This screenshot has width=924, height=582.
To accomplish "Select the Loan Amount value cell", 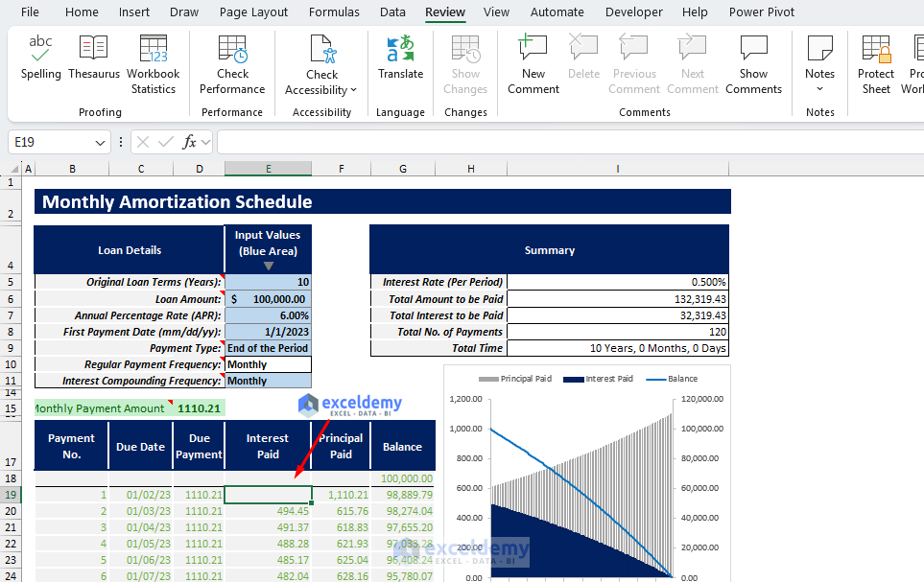I will [x=268, y=298].
